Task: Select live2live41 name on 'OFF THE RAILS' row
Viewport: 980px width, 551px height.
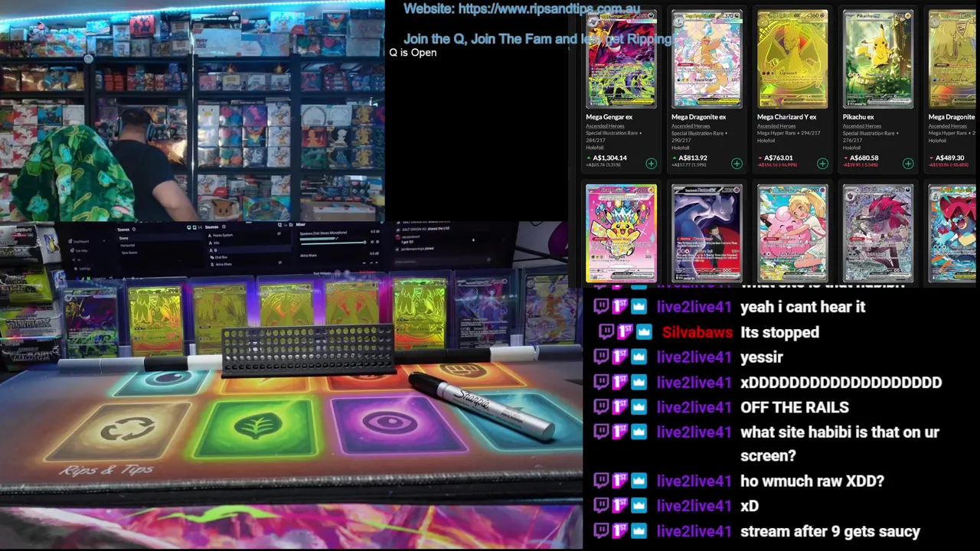Action: click(694, 407)
